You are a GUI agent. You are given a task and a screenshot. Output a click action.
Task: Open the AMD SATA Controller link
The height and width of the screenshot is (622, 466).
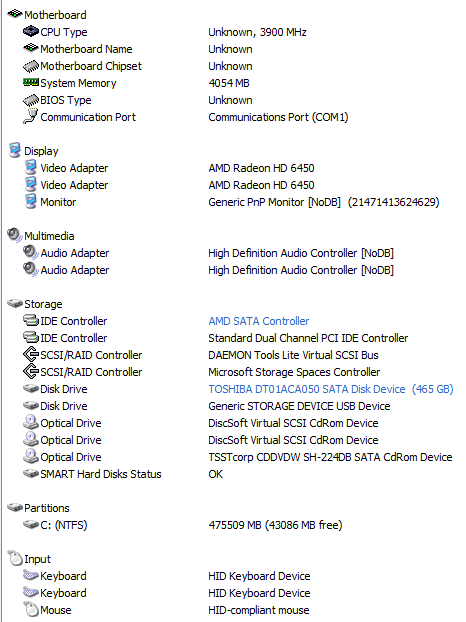tap(259, 321)
